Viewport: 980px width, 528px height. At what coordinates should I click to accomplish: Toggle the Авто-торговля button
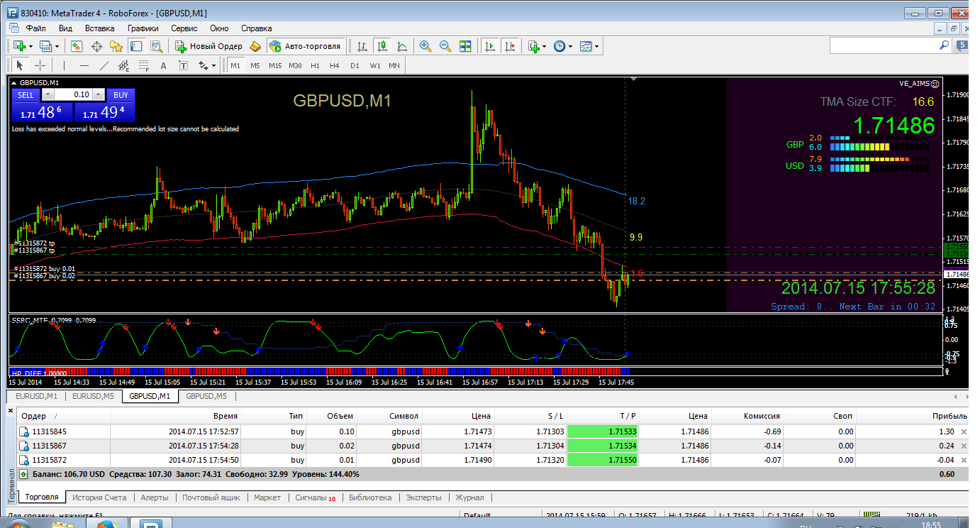306,46
